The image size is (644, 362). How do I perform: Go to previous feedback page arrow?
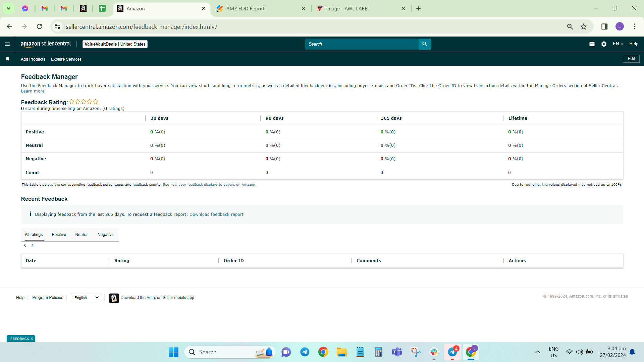25,245
